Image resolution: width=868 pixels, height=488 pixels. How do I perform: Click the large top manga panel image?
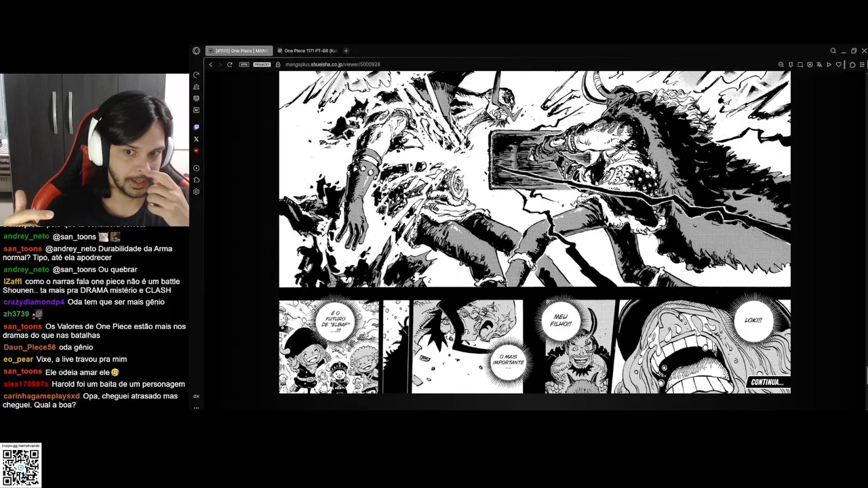click(534, 179)
